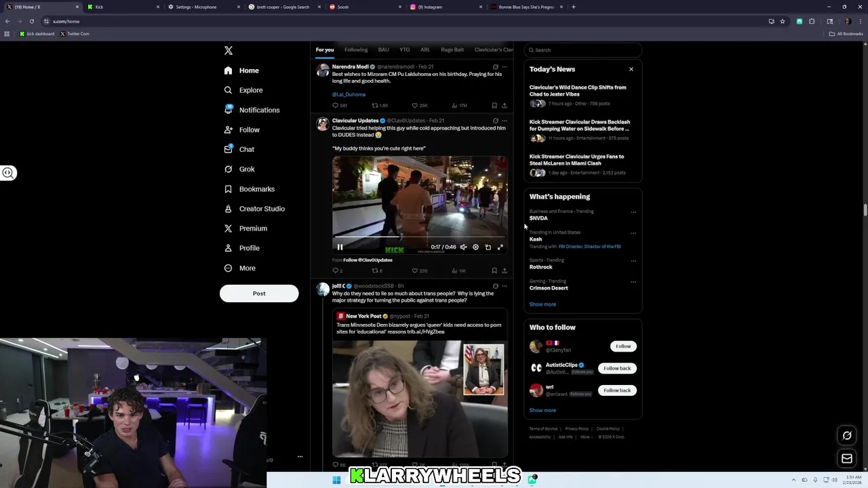Open options for $NVDA trend
This screenshot has width=868, height=488.
[x=633, y=212]
